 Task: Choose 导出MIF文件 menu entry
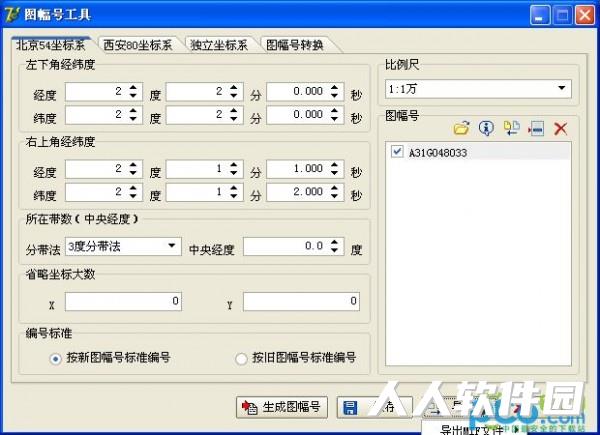(x=471, y=430)
